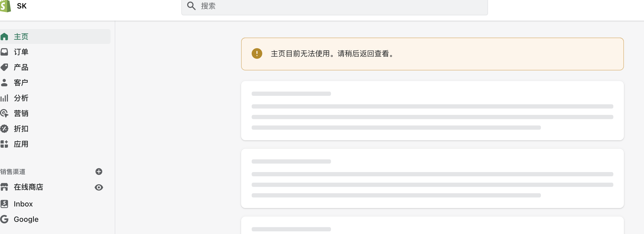Image resolution: width=644 pixels, height=234 pixels.
Task: Click the Shopify logo icon
Action: pyautogui.click(x=5, y=6)
